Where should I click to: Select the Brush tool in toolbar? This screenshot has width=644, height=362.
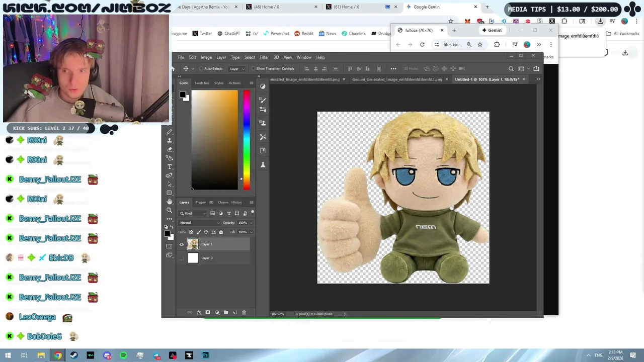[x=169, y=132]
